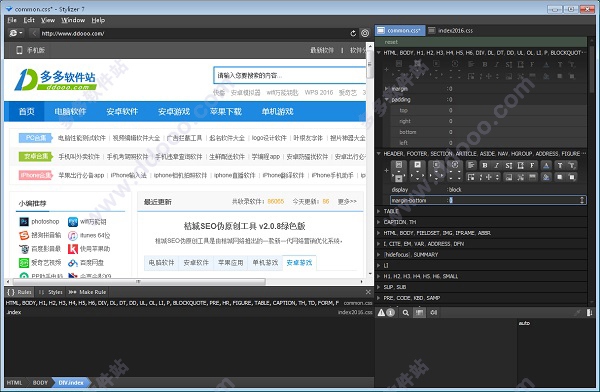Collapse the padding property

386,100
